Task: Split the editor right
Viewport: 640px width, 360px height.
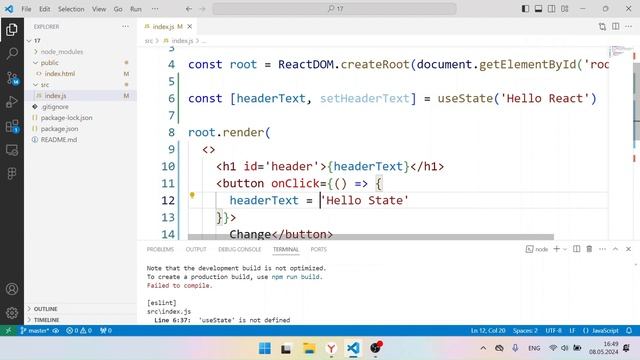Action: click(616, 27)
